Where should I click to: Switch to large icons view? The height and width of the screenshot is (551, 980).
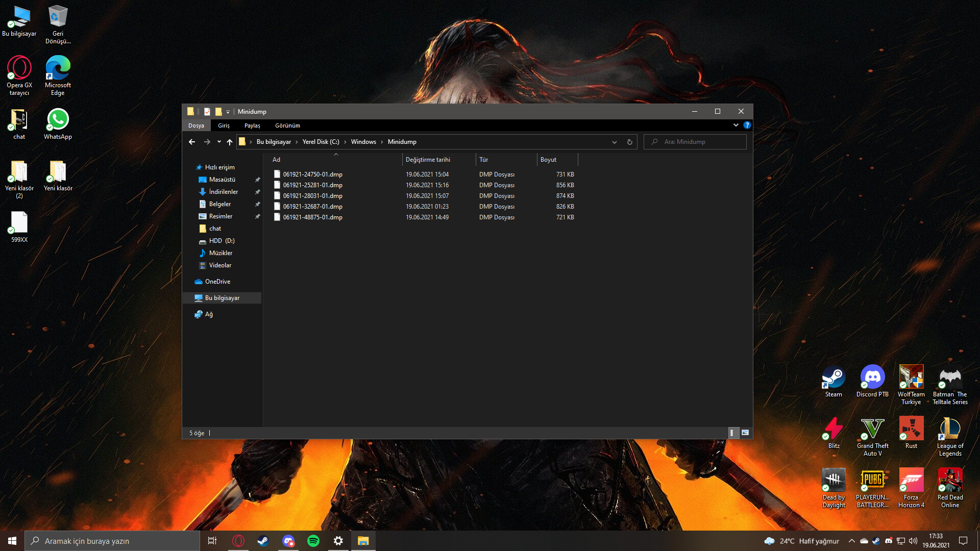point(745,433)
